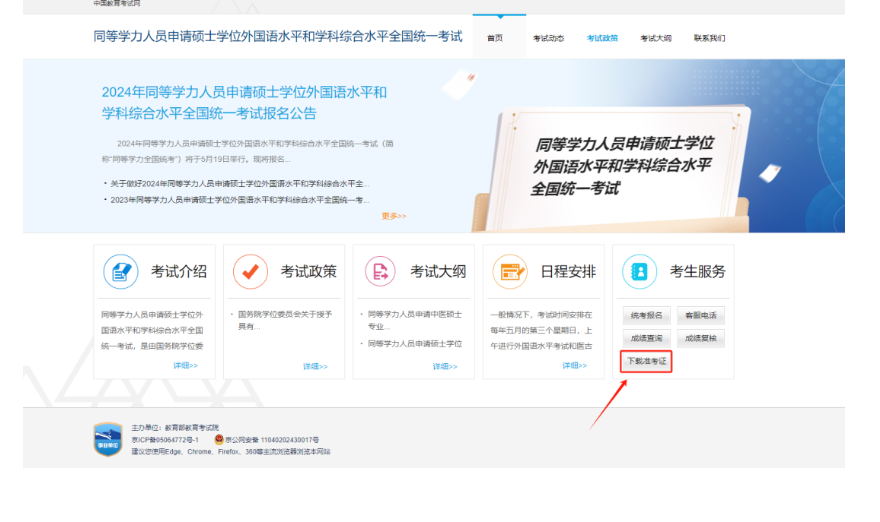Open 详细>> link under 考试介绍 card
880x522 pixels.
pyautogui.click(x=185, y=366)
